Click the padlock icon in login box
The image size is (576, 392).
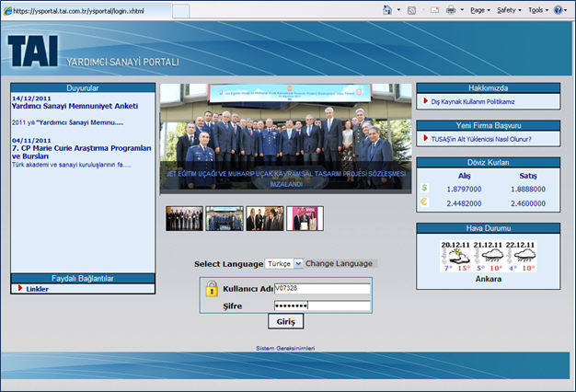click(x=212, y=289)
